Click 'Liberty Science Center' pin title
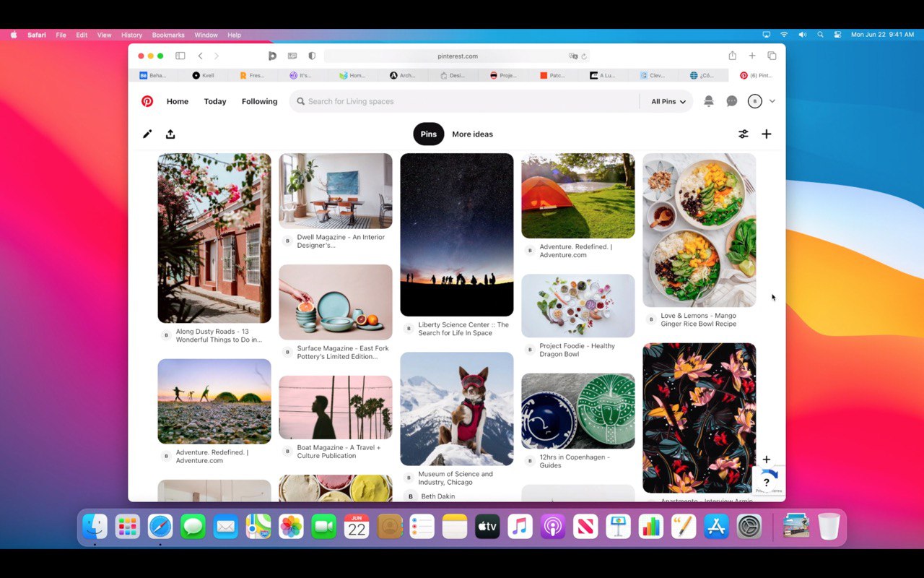The height and width of the screenshot is (578, 924). (463, 329)
